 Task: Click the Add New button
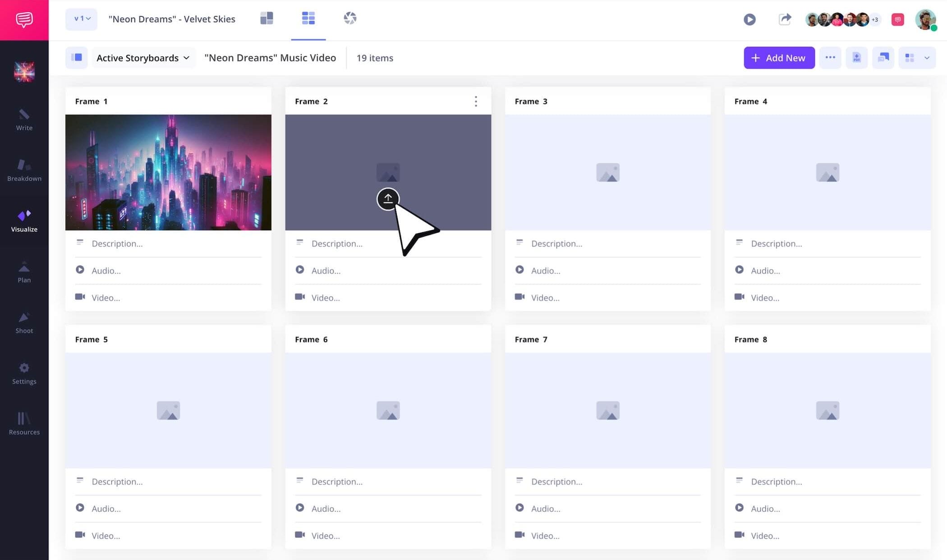(779, 58)
